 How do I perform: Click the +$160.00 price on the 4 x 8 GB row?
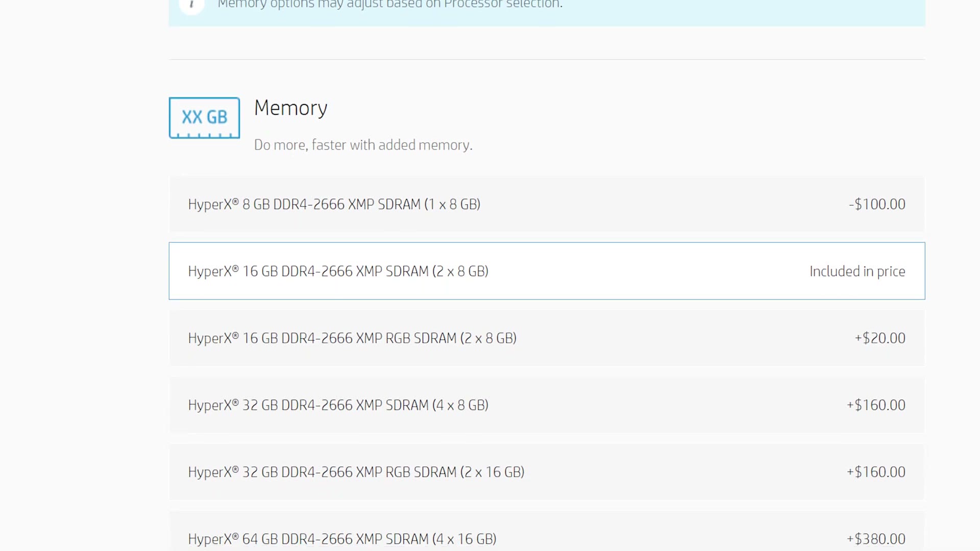click(x=876, y=405)
